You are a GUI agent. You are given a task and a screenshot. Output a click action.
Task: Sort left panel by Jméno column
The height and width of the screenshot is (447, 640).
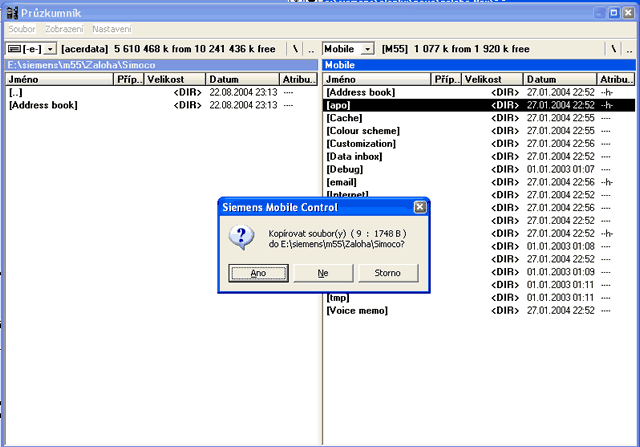click(59, 79)
